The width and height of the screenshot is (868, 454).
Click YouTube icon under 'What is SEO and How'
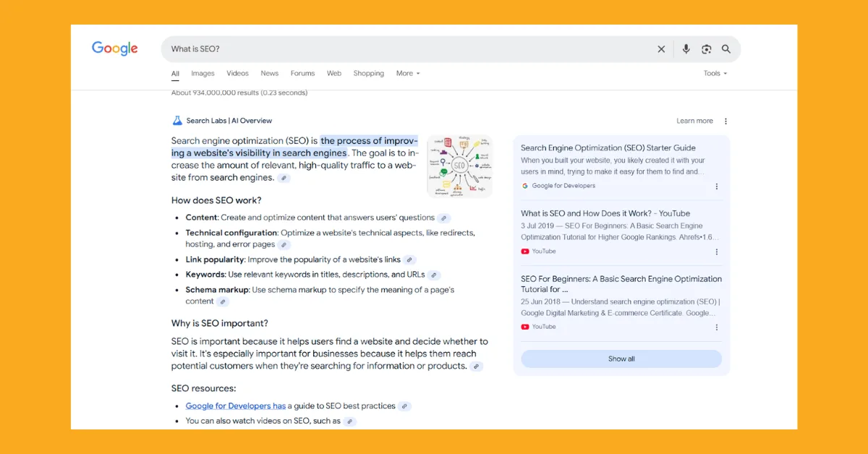pos(524,252)
